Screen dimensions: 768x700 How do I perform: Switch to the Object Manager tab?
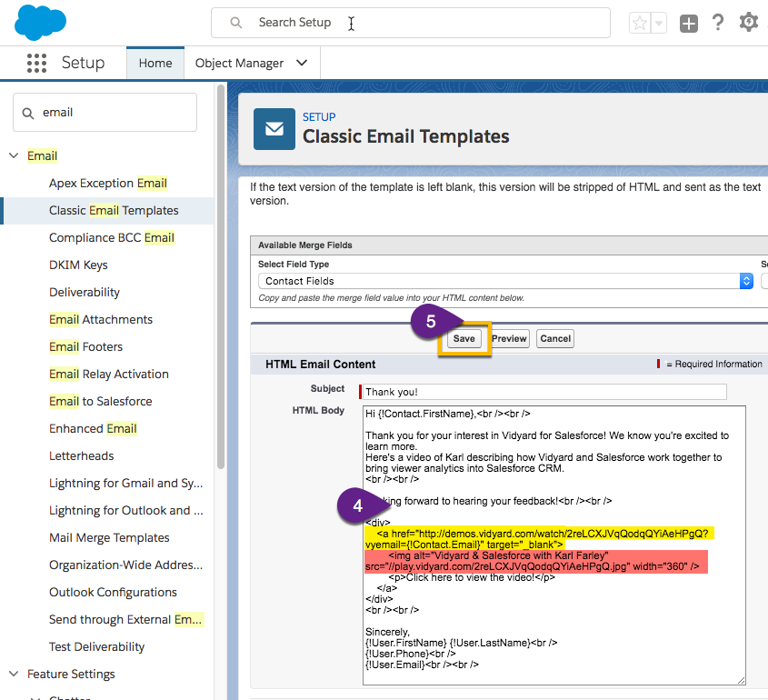[240, 63]
